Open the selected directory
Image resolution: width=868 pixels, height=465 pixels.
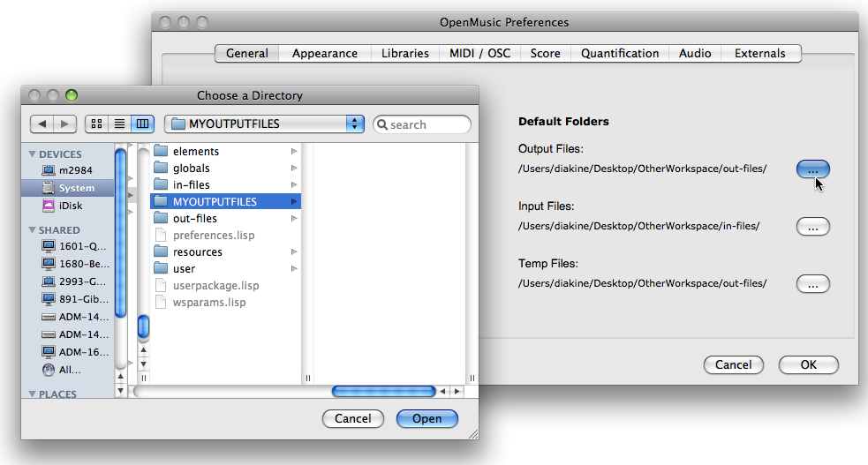[x=426, y=418]
